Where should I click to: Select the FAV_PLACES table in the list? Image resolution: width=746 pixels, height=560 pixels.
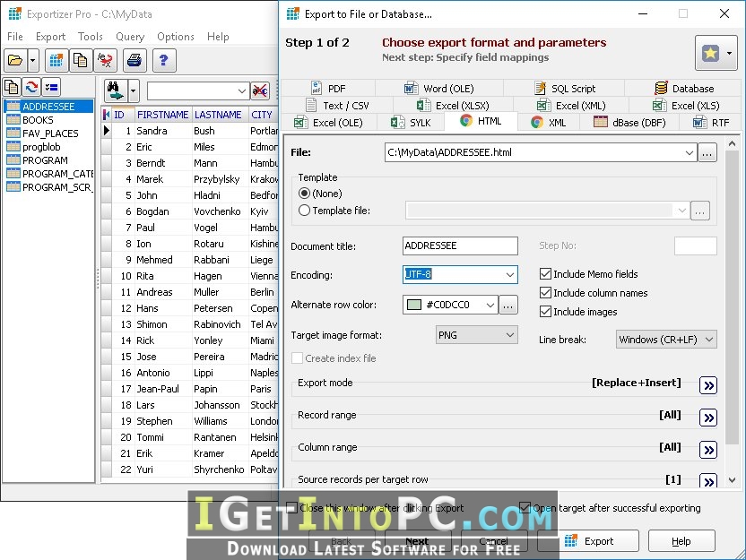point(50,134)
